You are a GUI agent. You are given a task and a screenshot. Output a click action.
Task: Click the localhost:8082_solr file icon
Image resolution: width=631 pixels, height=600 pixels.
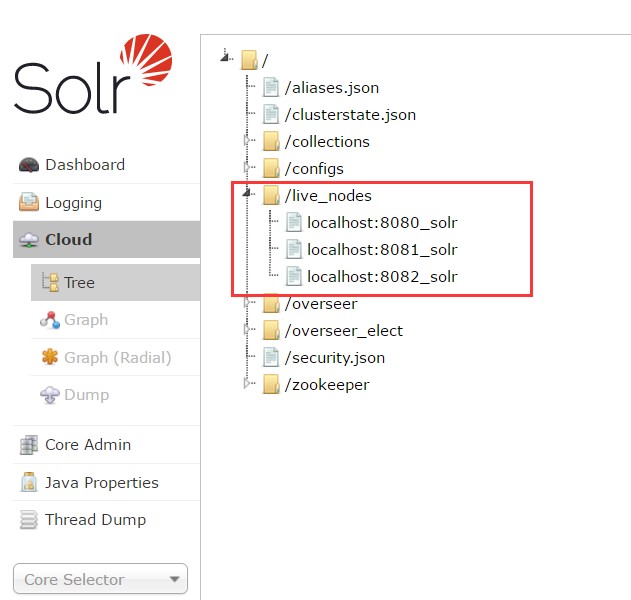tap(293, 276)
